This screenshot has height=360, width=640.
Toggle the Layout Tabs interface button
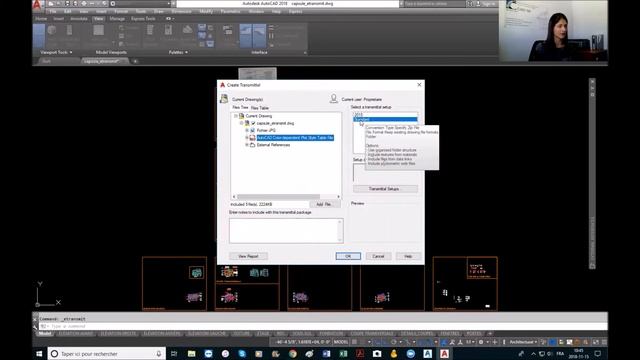(x=260, y=35)
